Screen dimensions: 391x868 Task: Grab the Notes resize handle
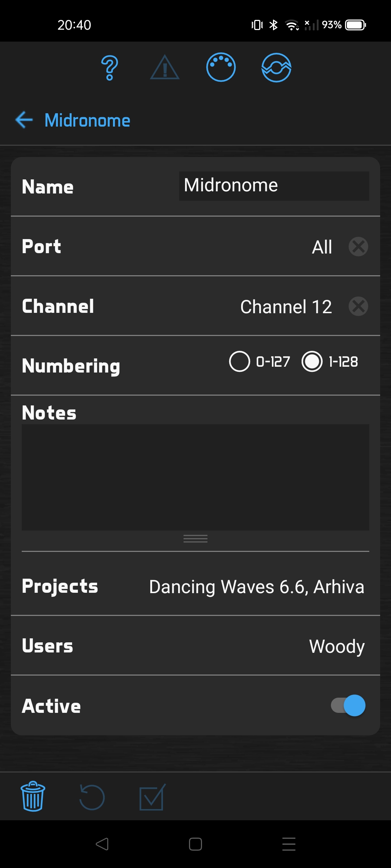tap(195, 539)
